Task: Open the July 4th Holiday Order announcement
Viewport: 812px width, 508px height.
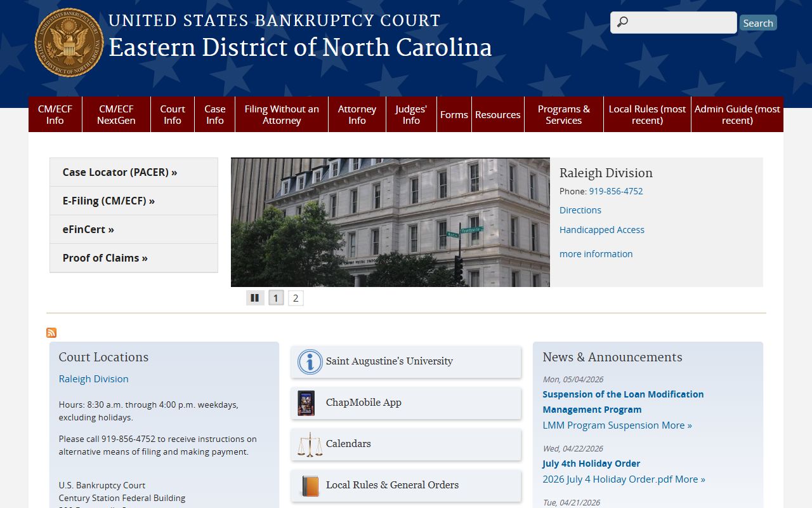Action: coord(591,464)
